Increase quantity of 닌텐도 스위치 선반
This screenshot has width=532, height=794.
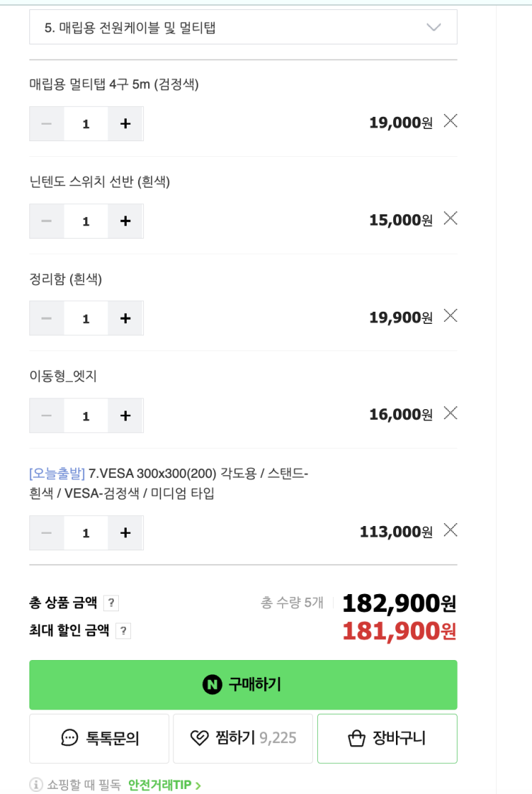(125, 221)
